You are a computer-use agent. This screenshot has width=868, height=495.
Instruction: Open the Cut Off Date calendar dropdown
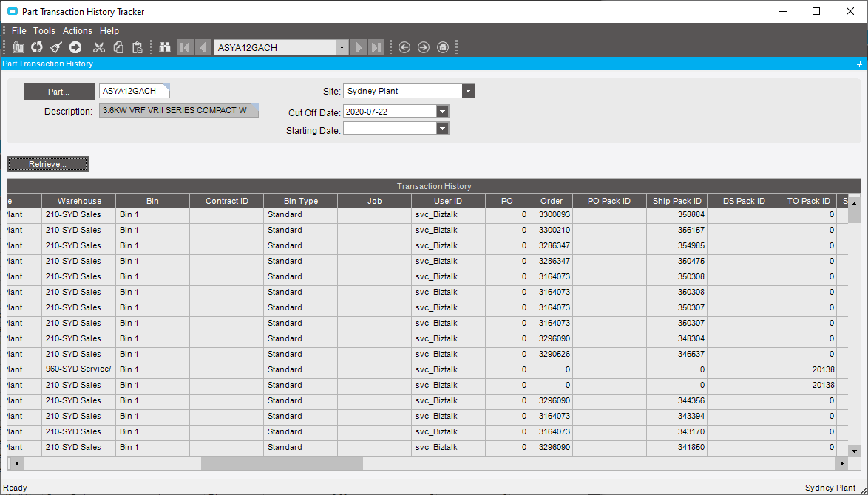[442, 112]
